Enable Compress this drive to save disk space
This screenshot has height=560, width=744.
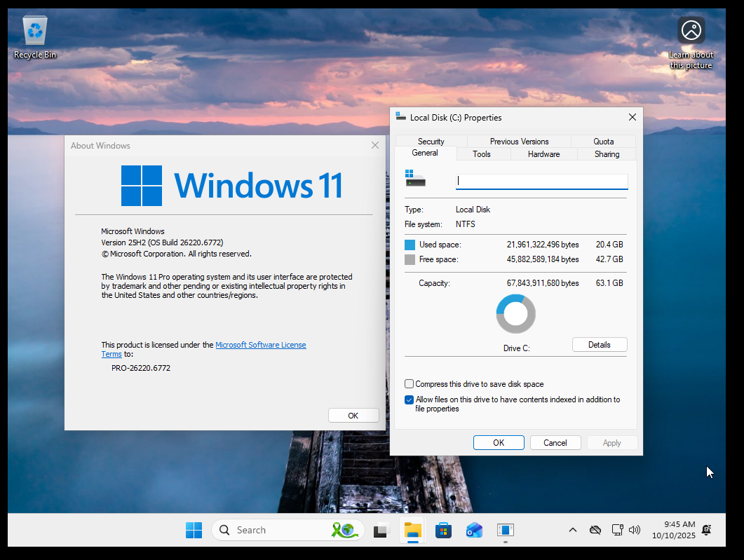pyautogui.click(x=409, y=383)
